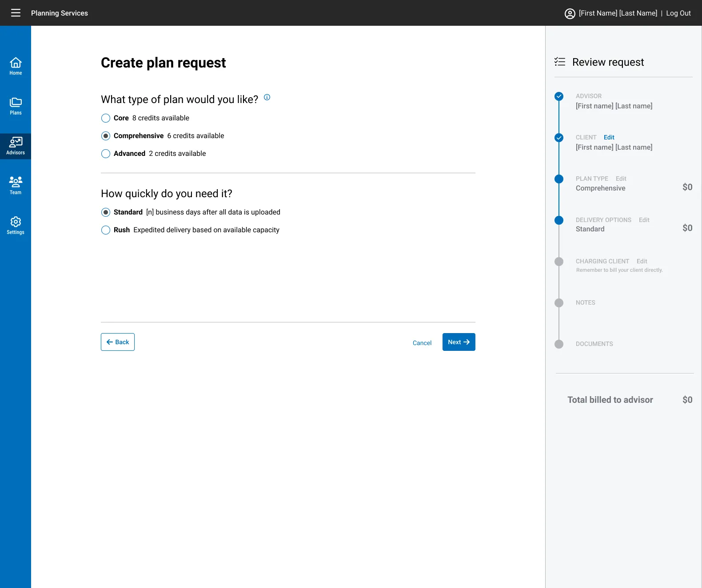Edit the Plan Type in review panel
The width and height of the screenshot is (702, 588).
tap(621, 179)
